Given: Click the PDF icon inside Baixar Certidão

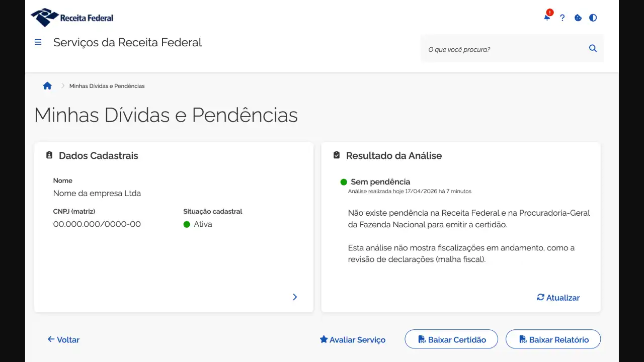Looking at the screenshot, I should point(422,339).
